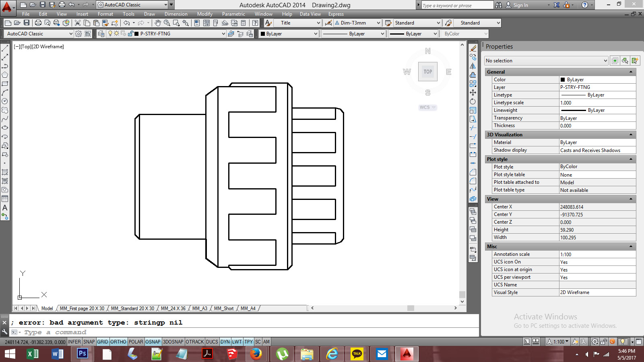Image resolution: width=644 pixels, height=362 pixels.
Task: Open the Dimension menu
Action: (176, 14)
